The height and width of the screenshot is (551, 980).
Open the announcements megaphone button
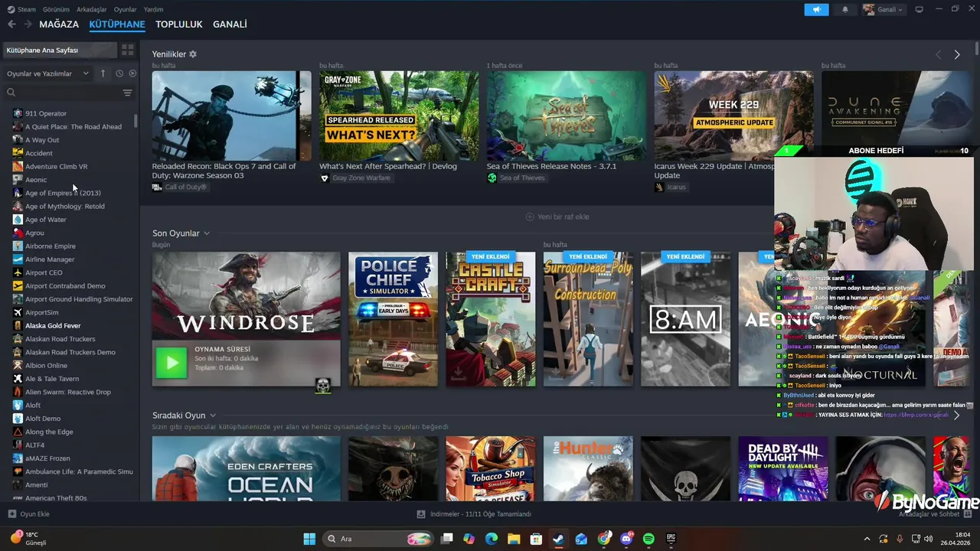[x=816, y=9]
